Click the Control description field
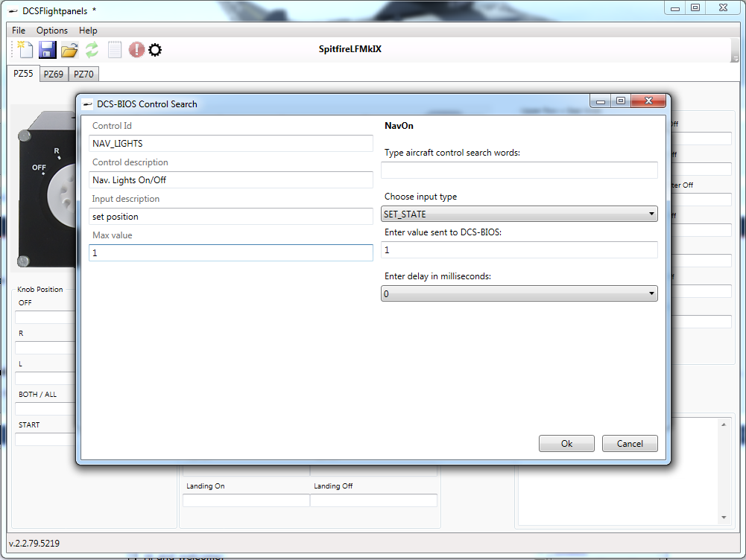 231,180
